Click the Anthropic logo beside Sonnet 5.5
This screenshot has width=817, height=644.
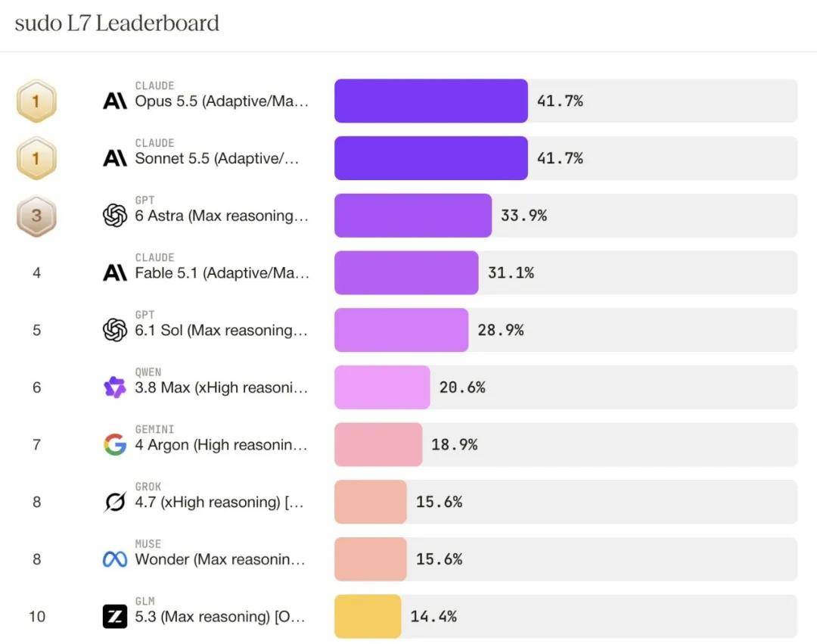coord(115,158)
